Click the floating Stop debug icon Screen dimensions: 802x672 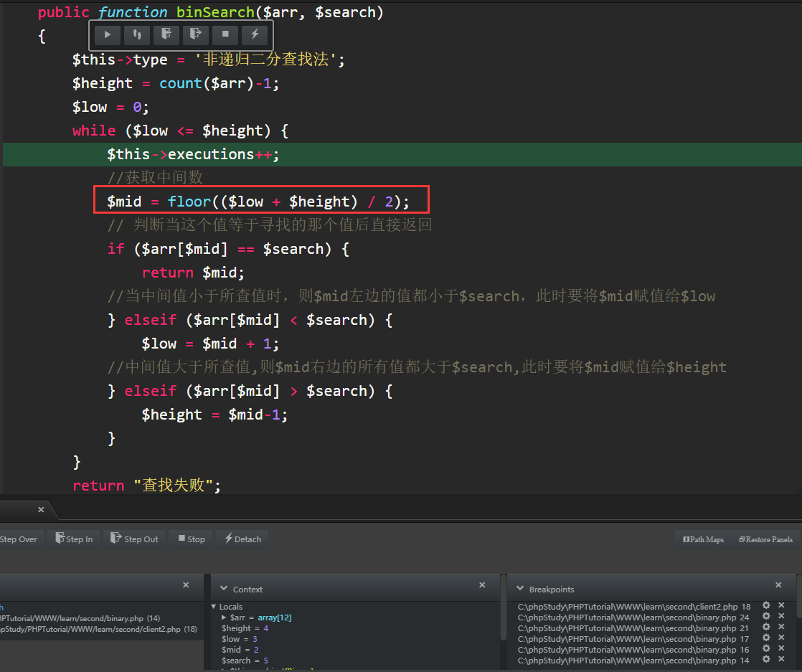pyautogui.click(x=225, y=34)
